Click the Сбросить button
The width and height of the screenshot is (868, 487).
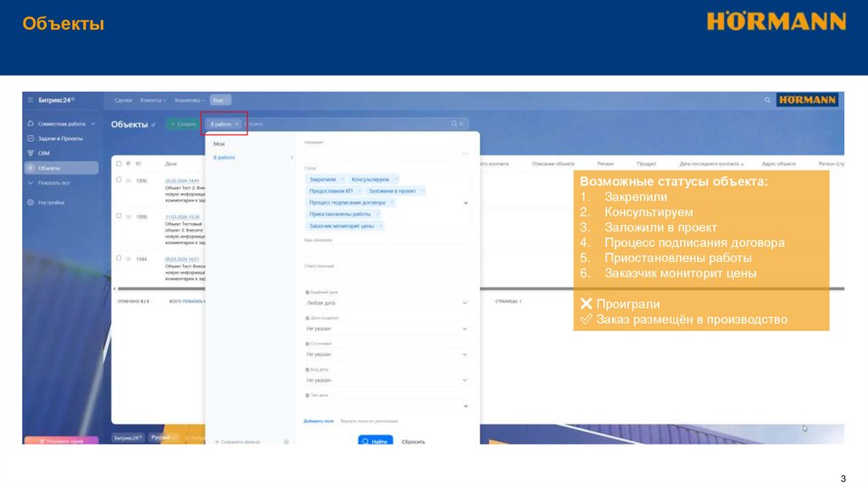click(413, 441)
